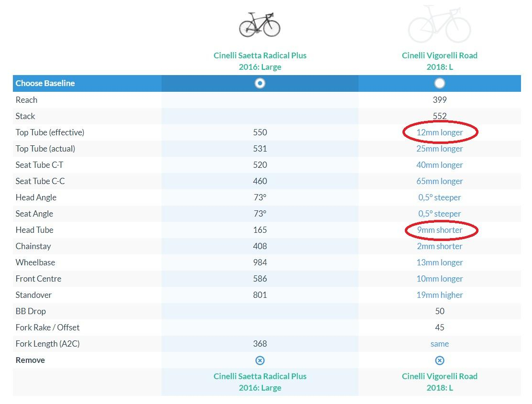Click '9mm shorter' head tube value
Viewport: 532px width, 404px height.
[x=439, y=230]
